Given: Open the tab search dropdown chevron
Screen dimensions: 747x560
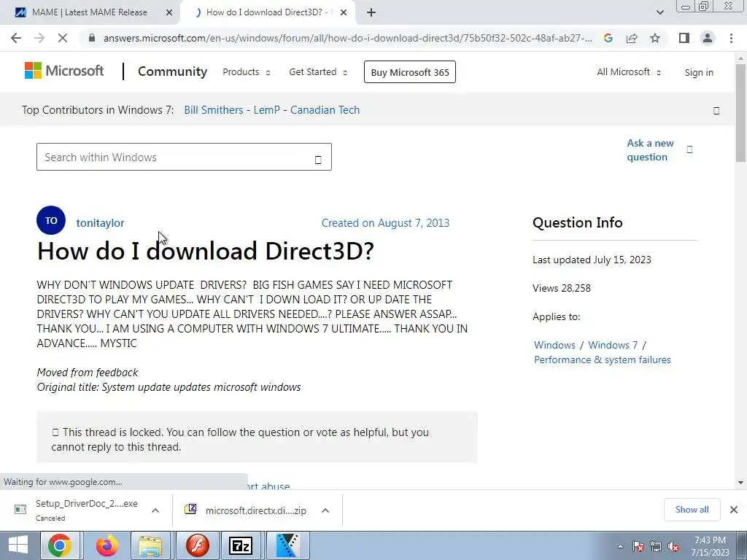Looking at the screenshot, I should [x=659, y=12].
